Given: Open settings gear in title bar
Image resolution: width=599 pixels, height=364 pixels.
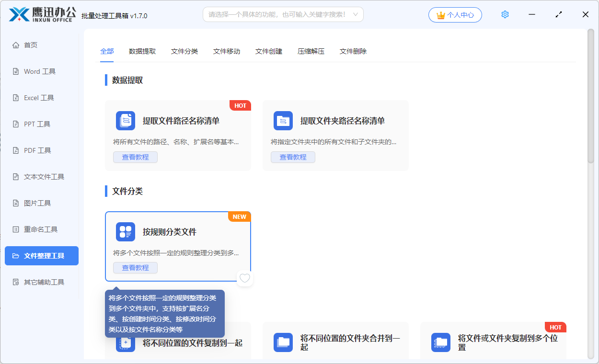Looking at the screenshot, I should 505,15.
